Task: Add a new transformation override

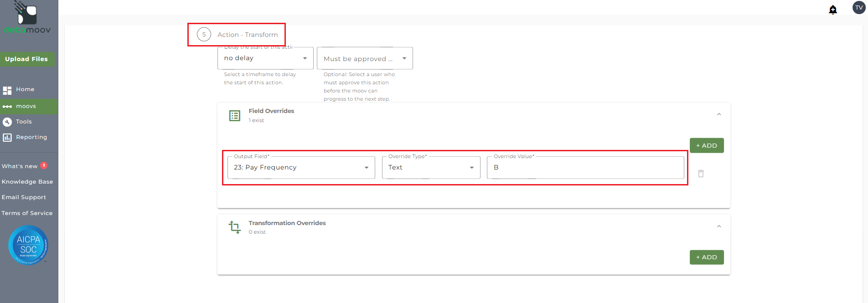Action: [706, 257]
